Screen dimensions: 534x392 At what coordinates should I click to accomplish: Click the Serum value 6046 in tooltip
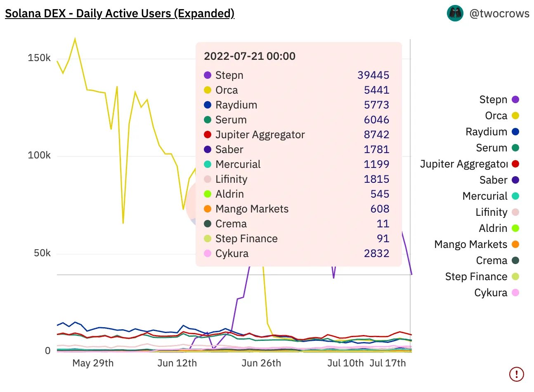(x=376, y=120)
